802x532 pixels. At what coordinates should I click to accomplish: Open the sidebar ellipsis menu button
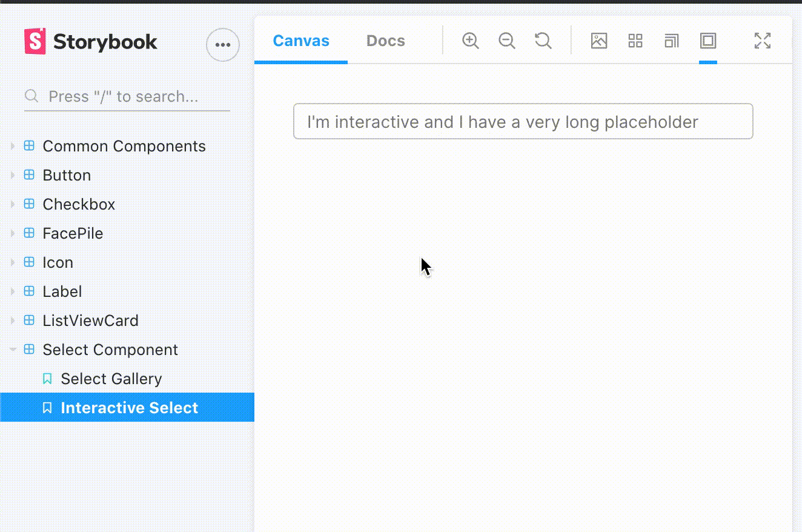point(223,45)
